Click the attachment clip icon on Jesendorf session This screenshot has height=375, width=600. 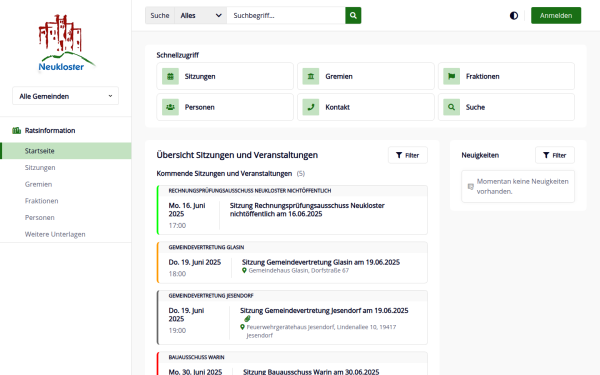247,319
